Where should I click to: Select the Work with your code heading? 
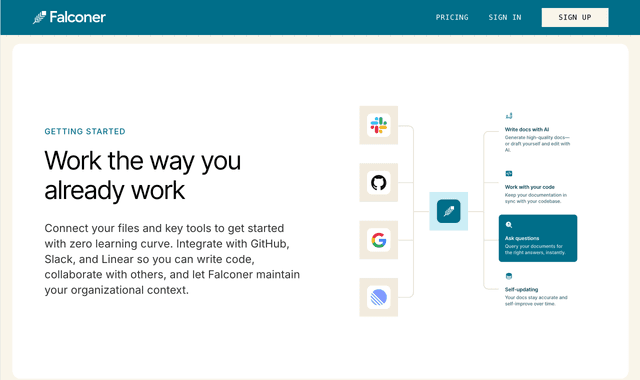[530, 187]
